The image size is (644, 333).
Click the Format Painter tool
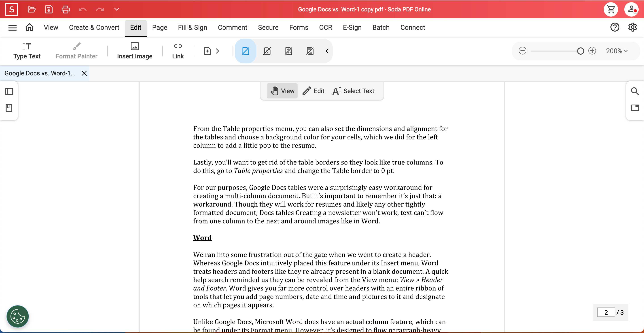click(76, 51)
